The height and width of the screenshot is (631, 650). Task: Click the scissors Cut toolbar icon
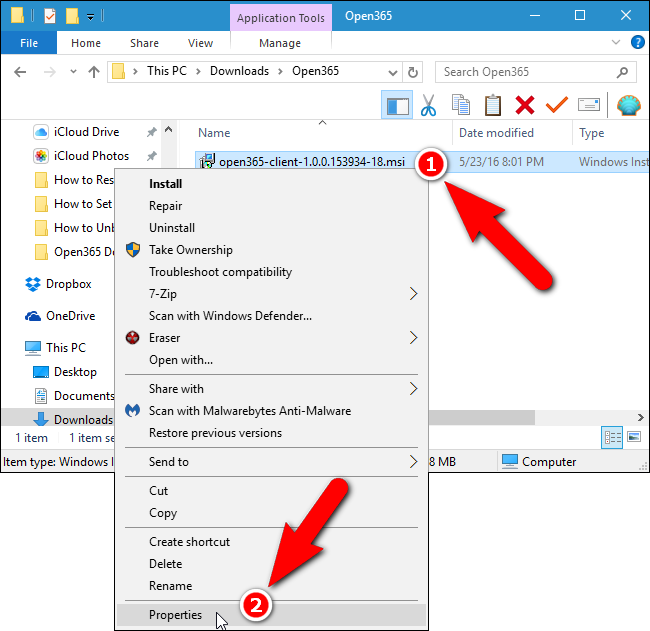428,105
